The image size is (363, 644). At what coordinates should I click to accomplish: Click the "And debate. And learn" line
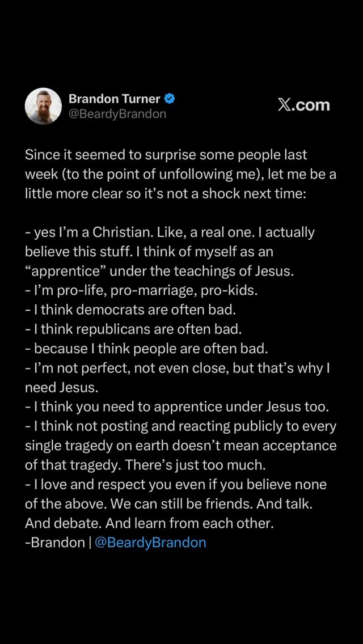click(x=149, y=523)
